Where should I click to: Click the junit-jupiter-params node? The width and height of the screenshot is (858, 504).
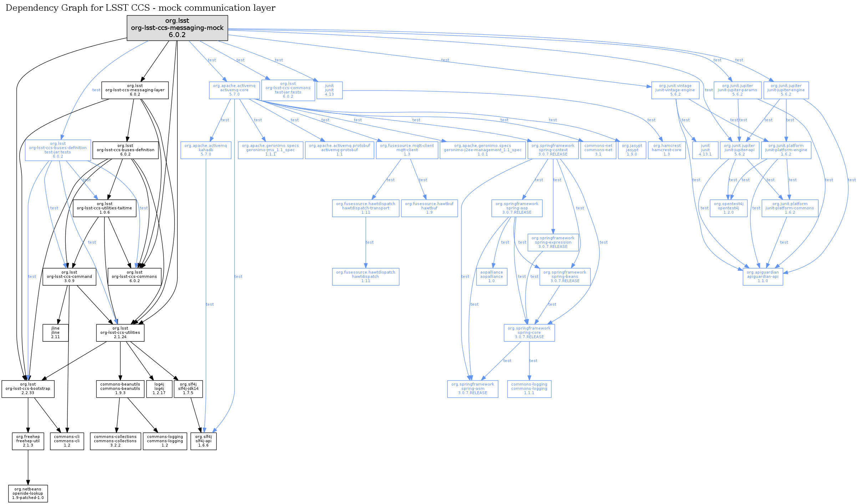pyautogui.click(x=737, y=90)
